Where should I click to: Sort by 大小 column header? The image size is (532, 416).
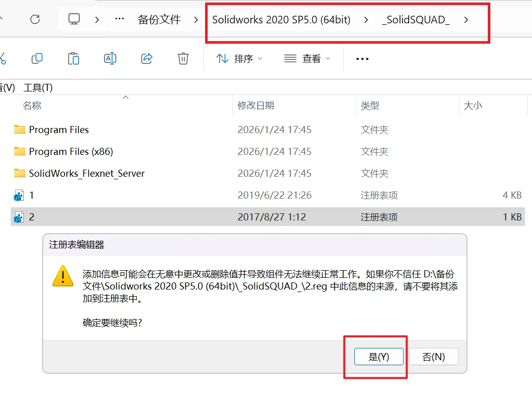tap(473, 106)
